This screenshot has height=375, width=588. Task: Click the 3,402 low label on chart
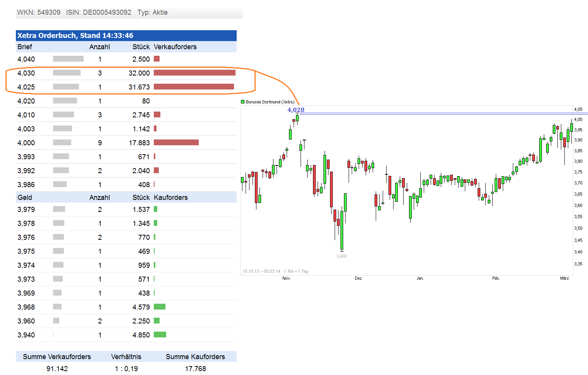tap(341, 256)
